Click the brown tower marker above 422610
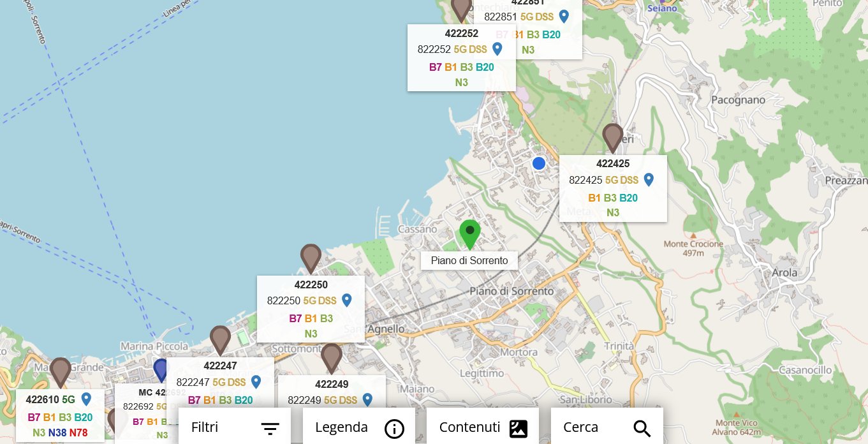 click(61, 371)
